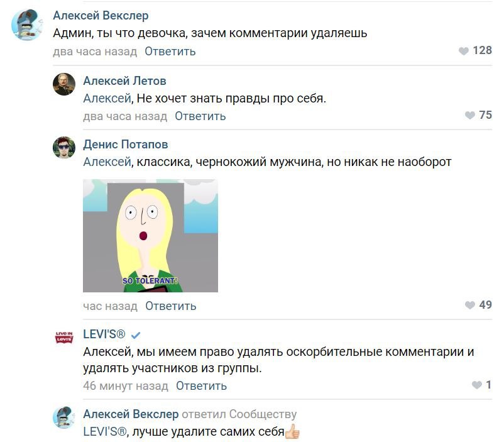Open LEVI'S® community name link
The image size is (504, 442).
104,334
